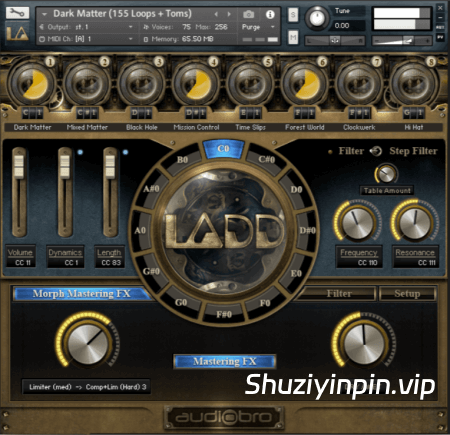Load the previous instrument with left arrow
The height and width of the screenshot is (435, 450).
tap(216, 14)
